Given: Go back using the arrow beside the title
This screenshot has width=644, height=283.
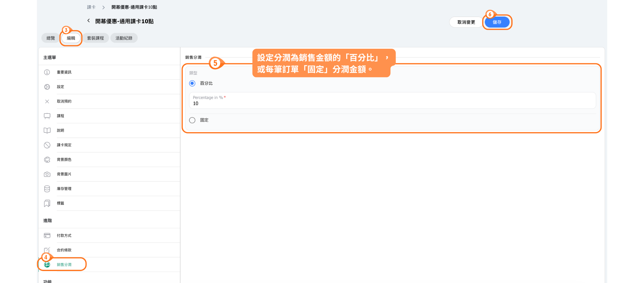Looking at the screenshot, I should click(89, 21).
